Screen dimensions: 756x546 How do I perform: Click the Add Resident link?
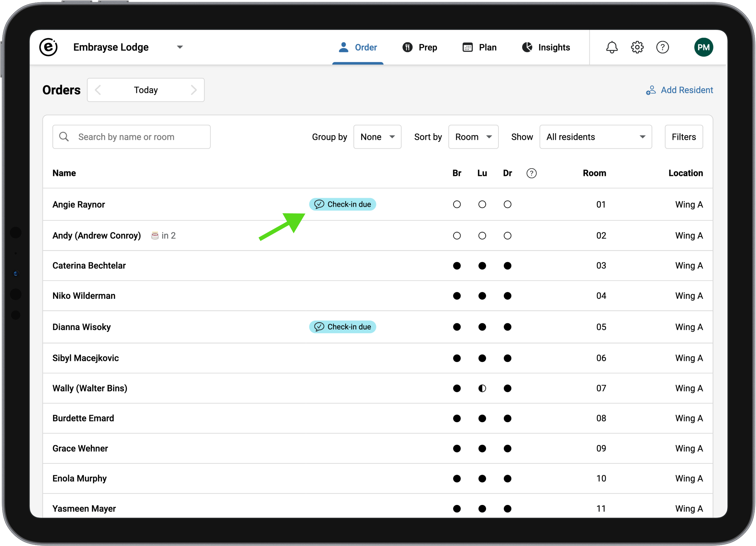(679, 90)
